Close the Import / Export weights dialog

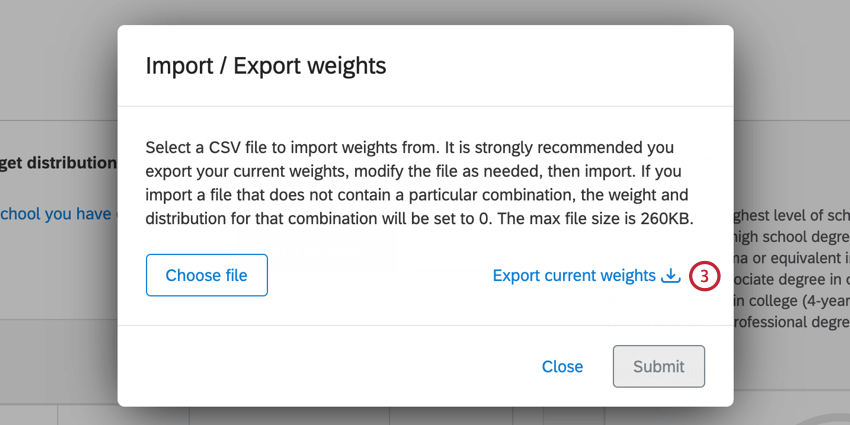[x=562, y=366]
